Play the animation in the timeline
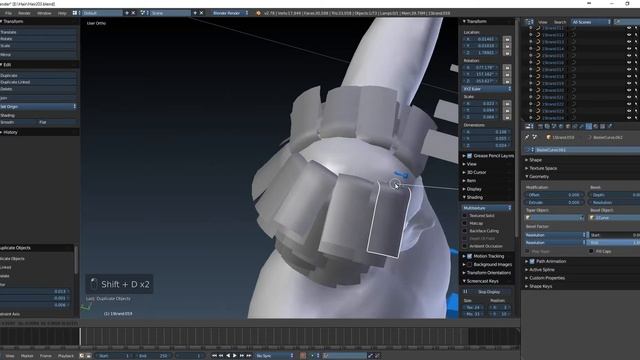The height and width of the screenshot is (360, 640). (x=235, y=356)
